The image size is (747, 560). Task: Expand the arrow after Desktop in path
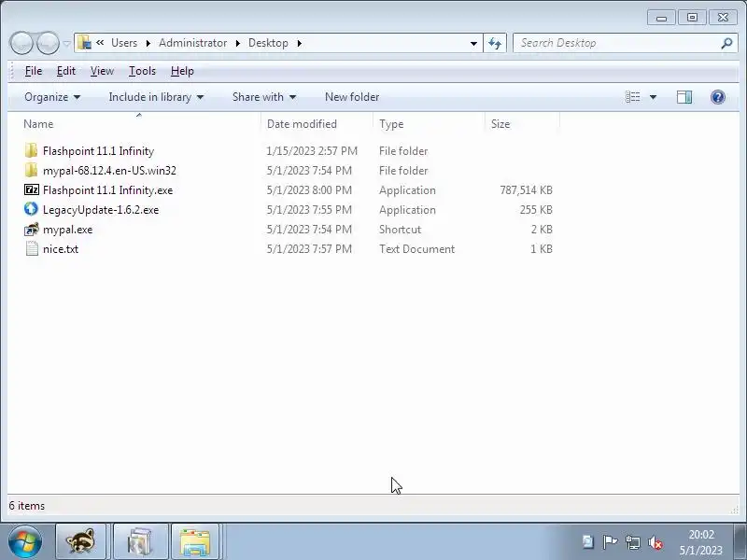299,43
